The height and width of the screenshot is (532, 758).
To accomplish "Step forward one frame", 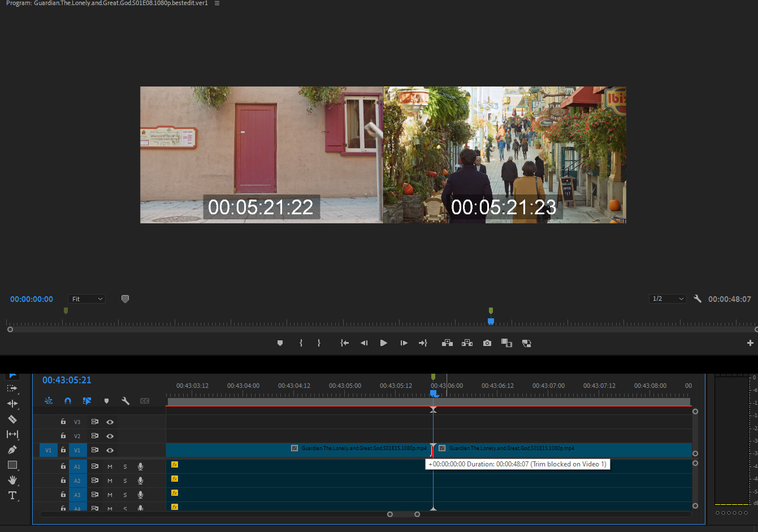I will 404,343.
